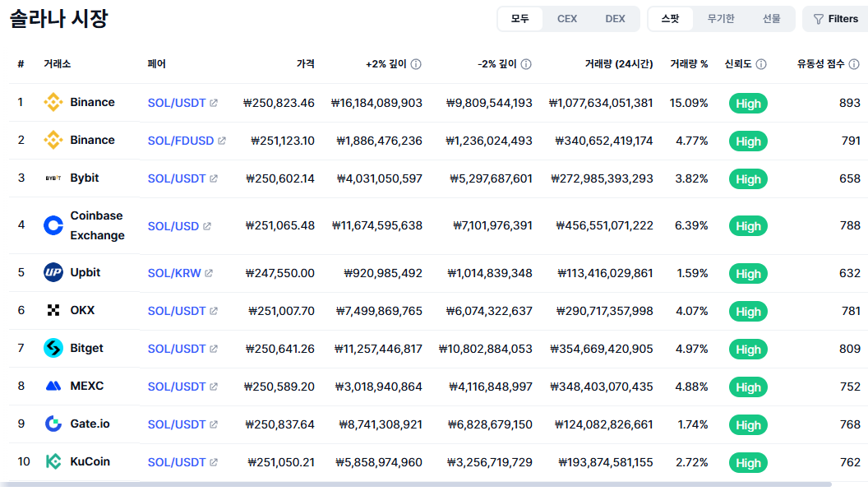
Task: Click the Binance logo in row 1
Action: tap(53, 102)
